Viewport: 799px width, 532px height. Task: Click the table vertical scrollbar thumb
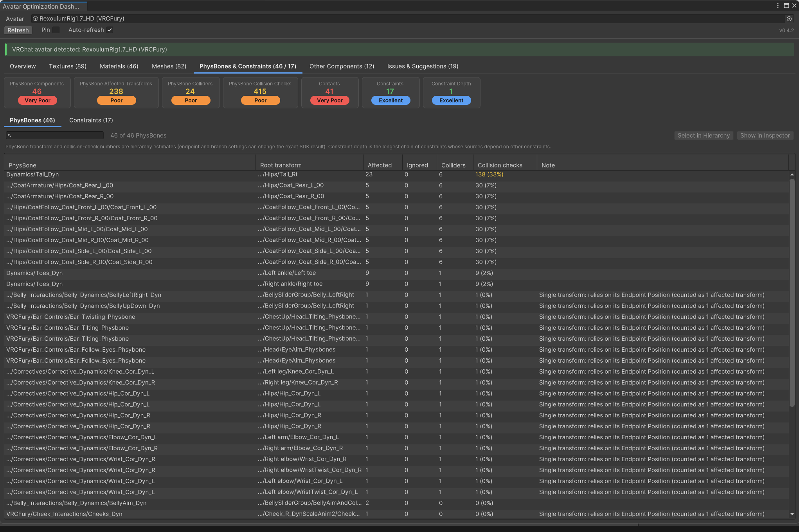coord(792,293)
